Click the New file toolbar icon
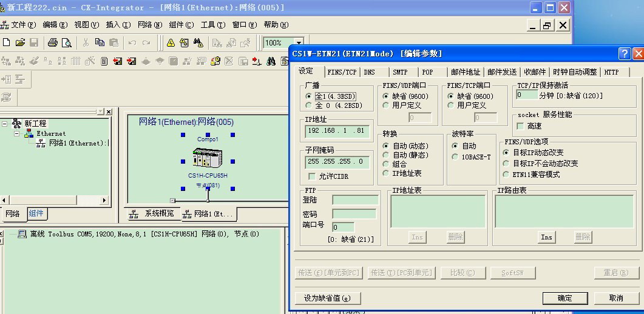The width and height of the screenshot is (644, 314). coord(7,42)
